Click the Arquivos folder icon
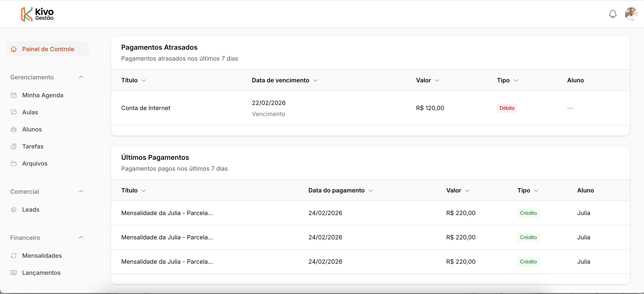This screenshot has height=294, width=644. coord(14,163)
